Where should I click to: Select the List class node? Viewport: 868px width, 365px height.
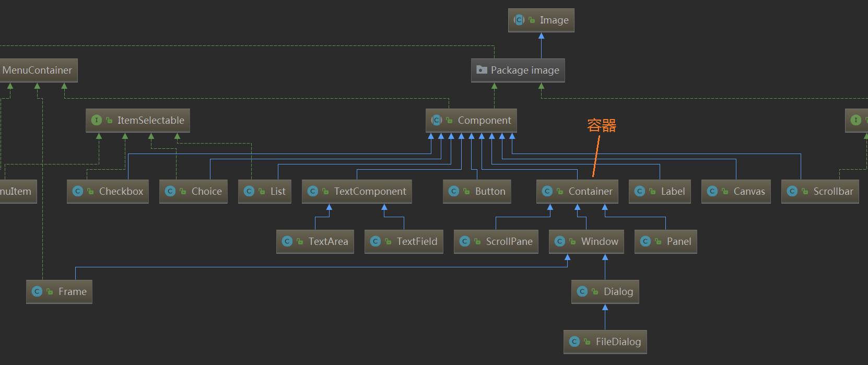265,191
